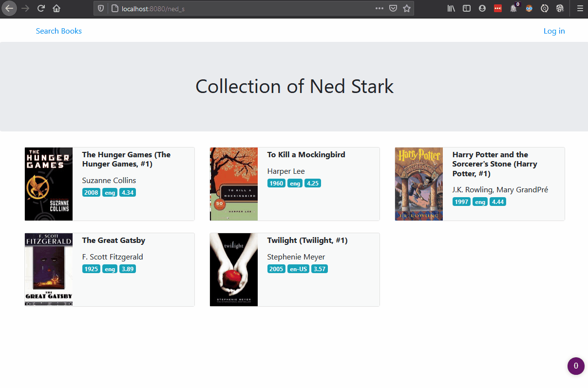Open the Search Books link
This screenshot has width=588, height=388.
[x=59, y=31]
